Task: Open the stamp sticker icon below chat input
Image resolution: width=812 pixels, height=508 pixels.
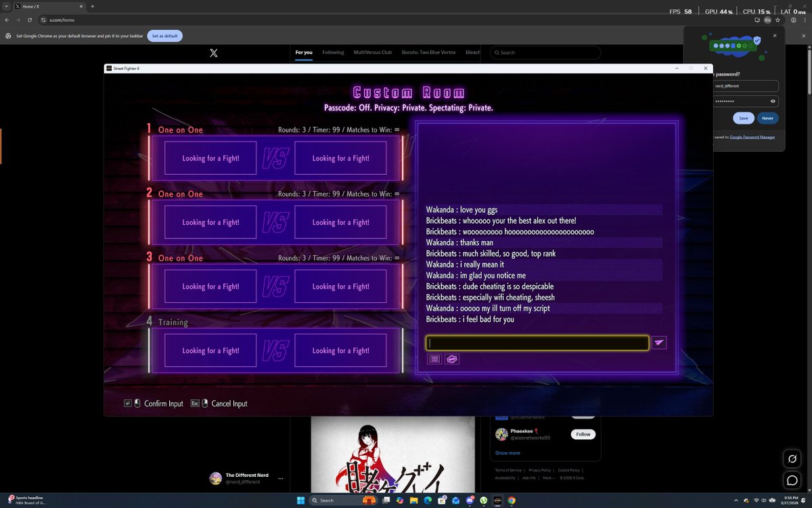Action: coord(451,359)
